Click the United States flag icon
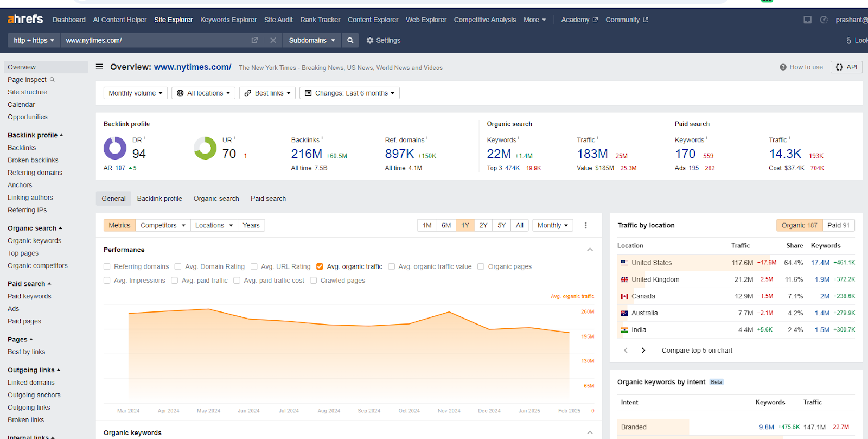This screenshot has height=439, width=868. pyautogui.click(x=624, y=263)
